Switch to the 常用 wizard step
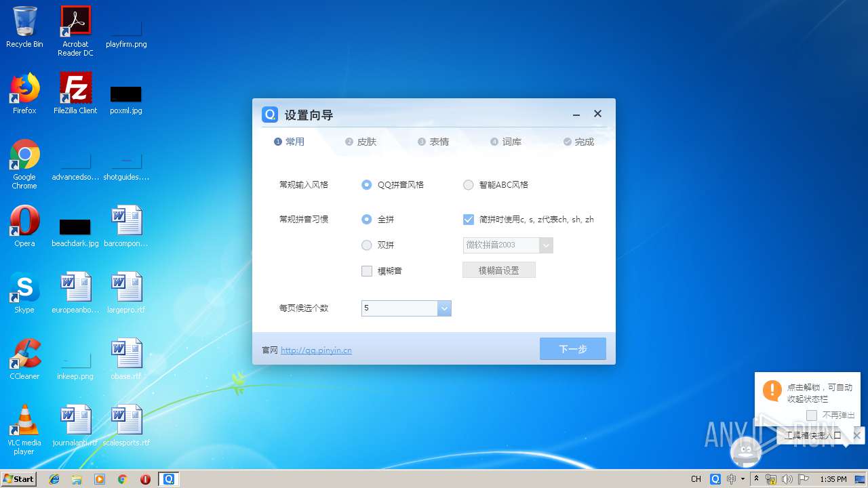Screen dimensions: 868x488 [x=290, y=142]
